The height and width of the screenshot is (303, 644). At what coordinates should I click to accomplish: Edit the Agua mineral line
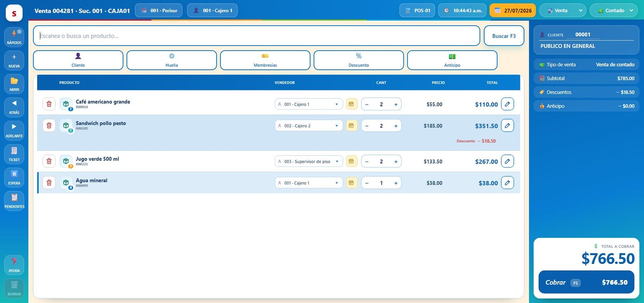508,183
